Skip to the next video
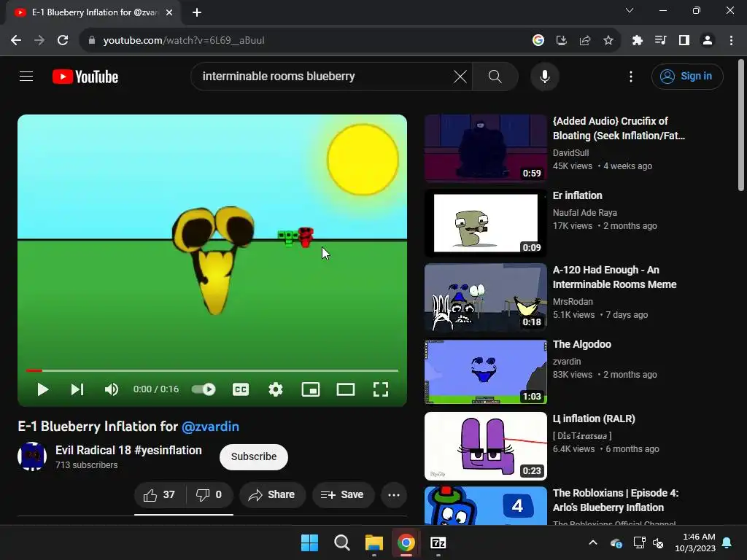747x560 pixels. point(77,389)
